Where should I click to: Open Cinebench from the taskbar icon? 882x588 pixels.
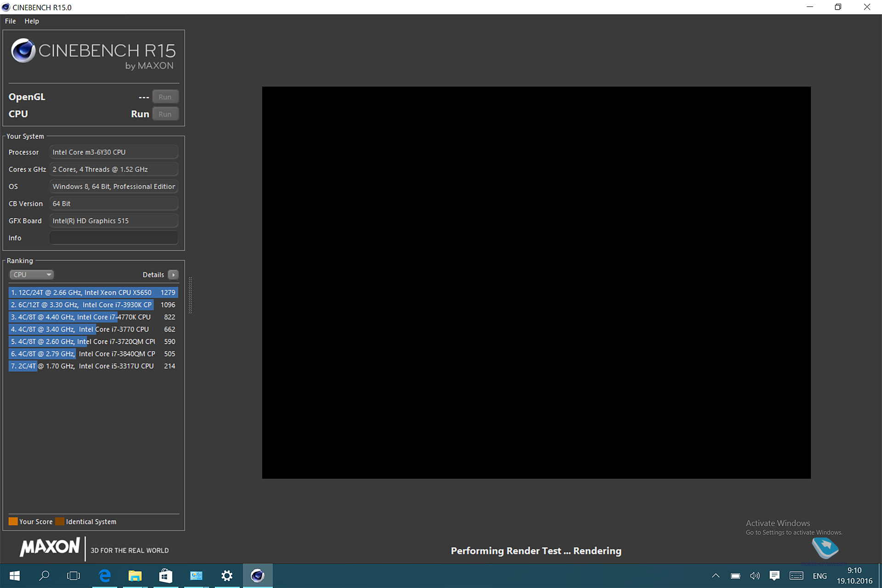(257, 576)
